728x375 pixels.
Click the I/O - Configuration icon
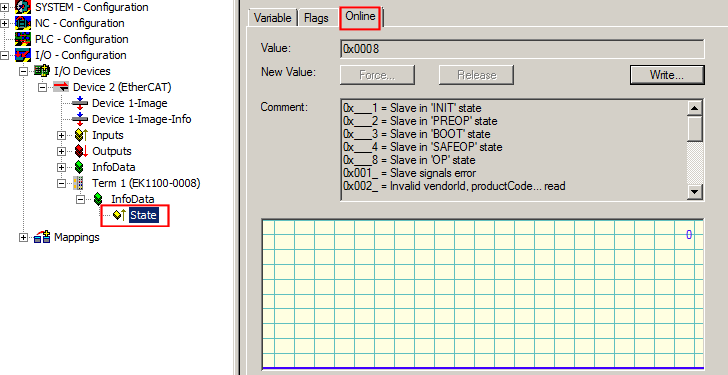23,55
